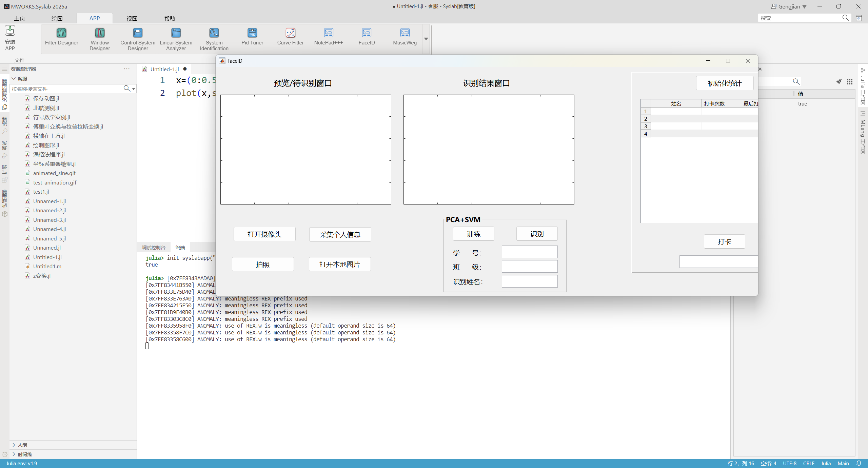Click the 打卡次数 table column header
Screen dimensions: 868x468
pyautogui.click(x=714, y=103)
